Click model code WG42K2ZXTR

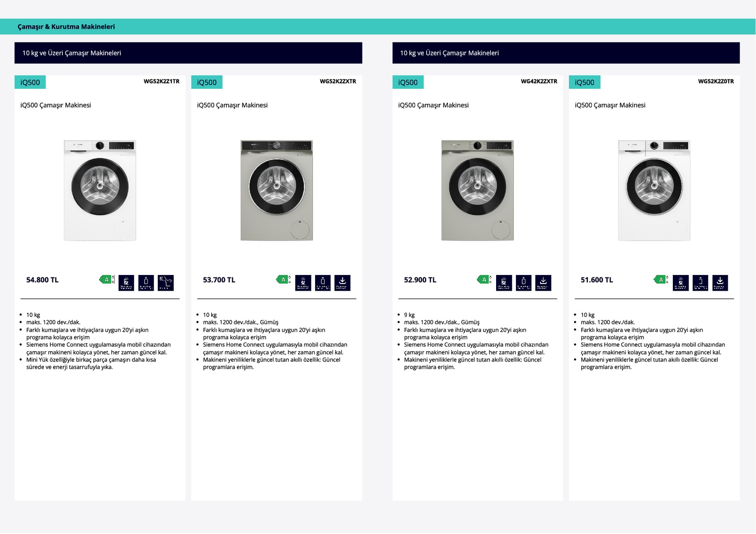tap(539, 81)
